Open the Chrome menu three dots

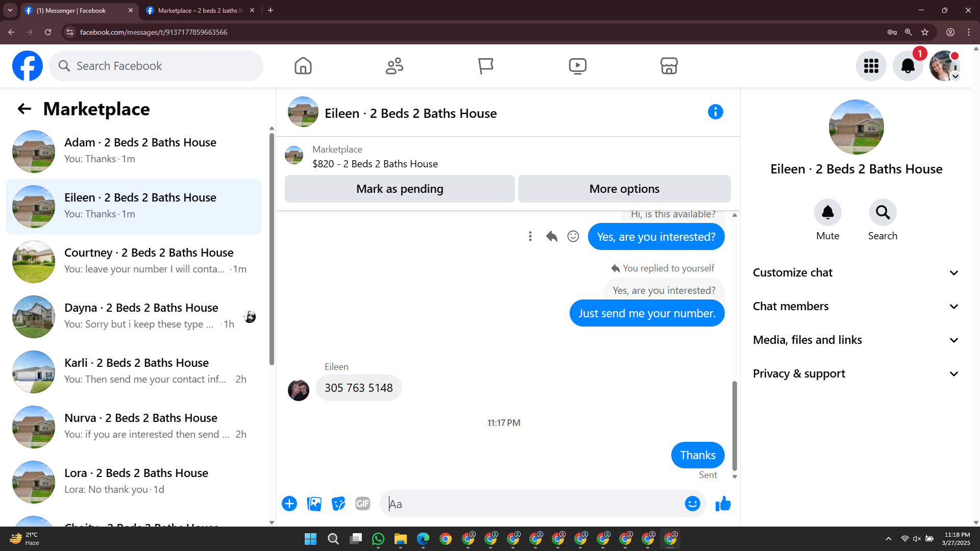tap(969, 32)
